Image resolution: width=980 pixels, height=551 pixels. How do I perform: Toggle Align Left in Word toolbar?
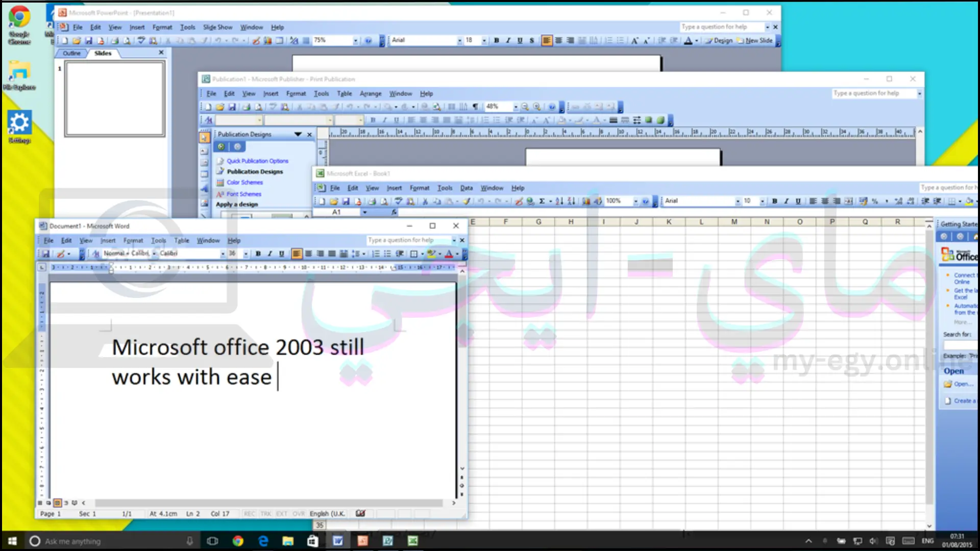point(297,254)
